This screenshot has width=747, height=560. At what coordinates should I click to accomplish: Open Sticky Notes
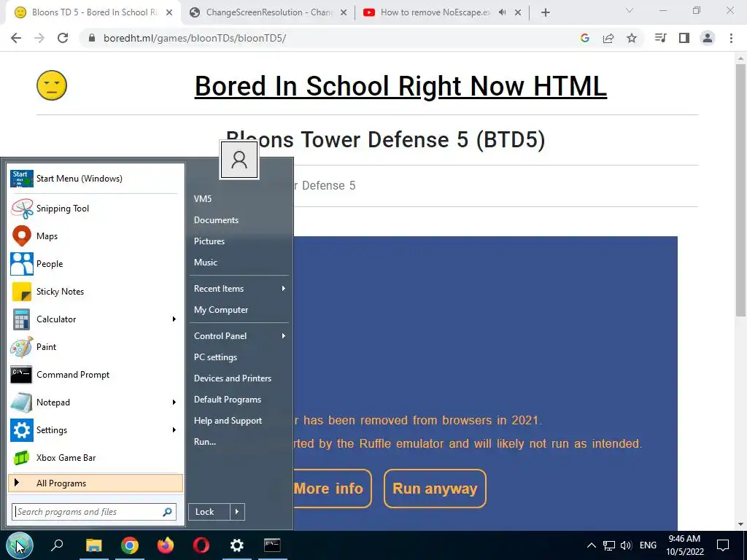pos(96,292)
